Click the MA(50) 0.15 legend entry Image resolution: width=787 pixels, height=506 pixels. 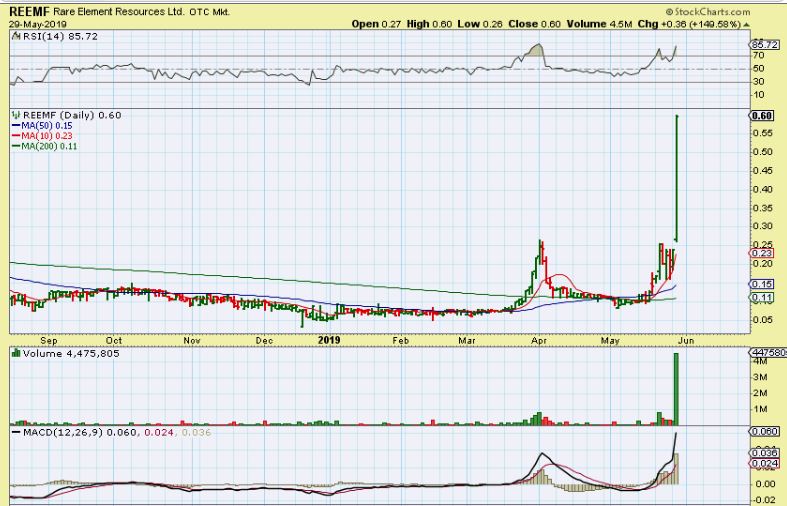coord(47,126)
